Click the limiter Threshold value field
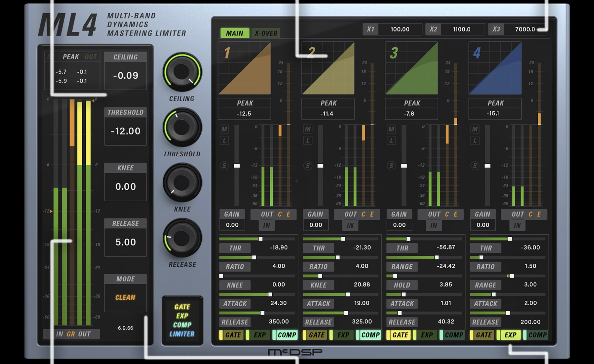This screenshot has height=364, width=594. pyautogui.click(x=125, y=131)
